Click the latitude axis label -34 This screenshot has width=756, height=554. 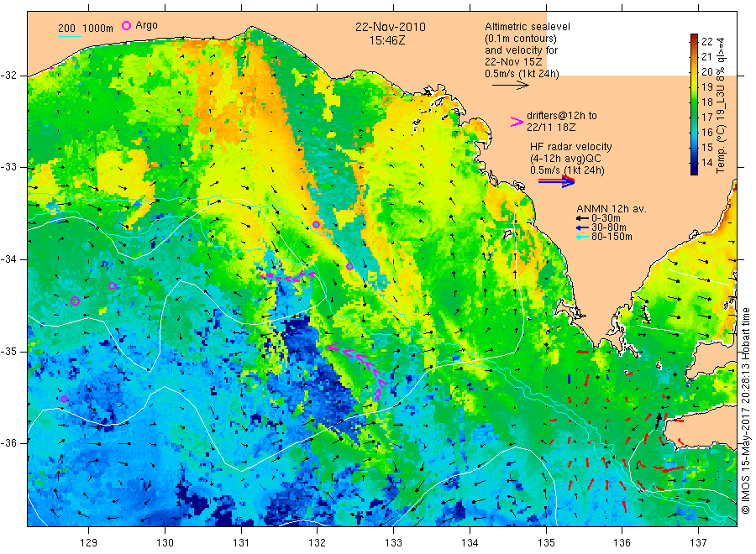pyautogui.click(x=8, y=259)
